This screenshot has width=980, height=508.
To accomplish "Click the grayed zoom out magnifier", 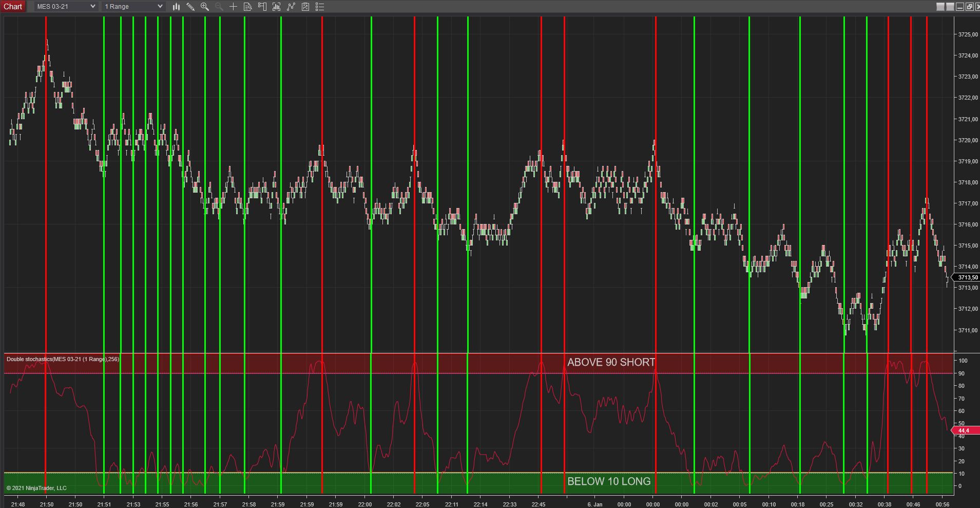I will tap(219, 7).
